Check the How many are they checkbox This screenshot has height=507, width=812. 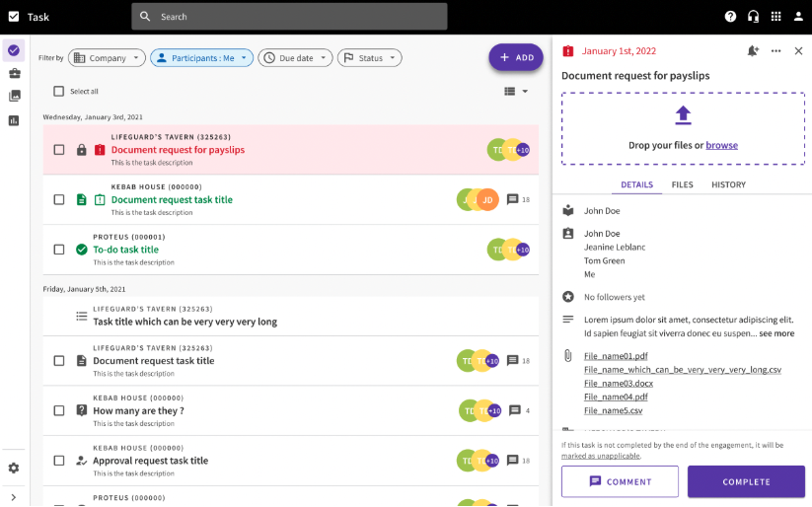(x=59, y=410)
